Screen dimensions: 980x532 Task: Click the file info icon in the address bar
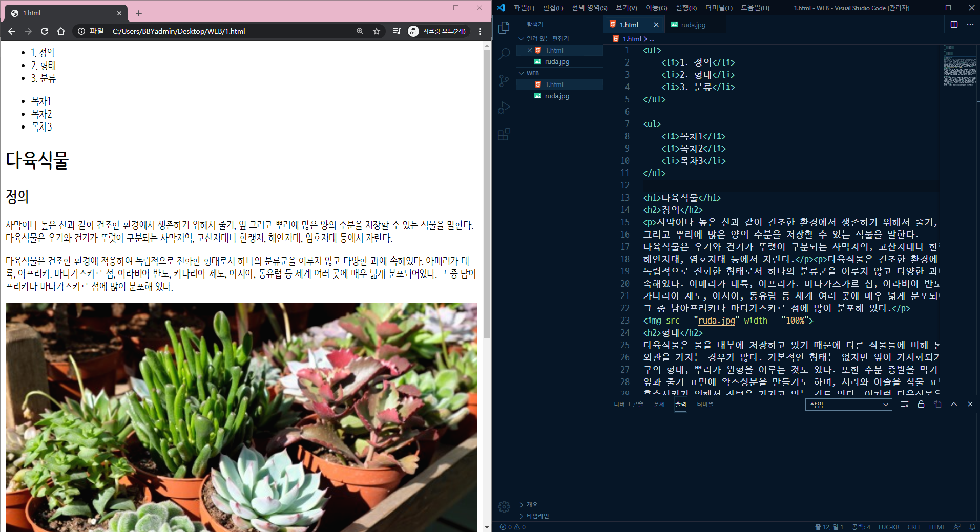(x=81, y=31)
